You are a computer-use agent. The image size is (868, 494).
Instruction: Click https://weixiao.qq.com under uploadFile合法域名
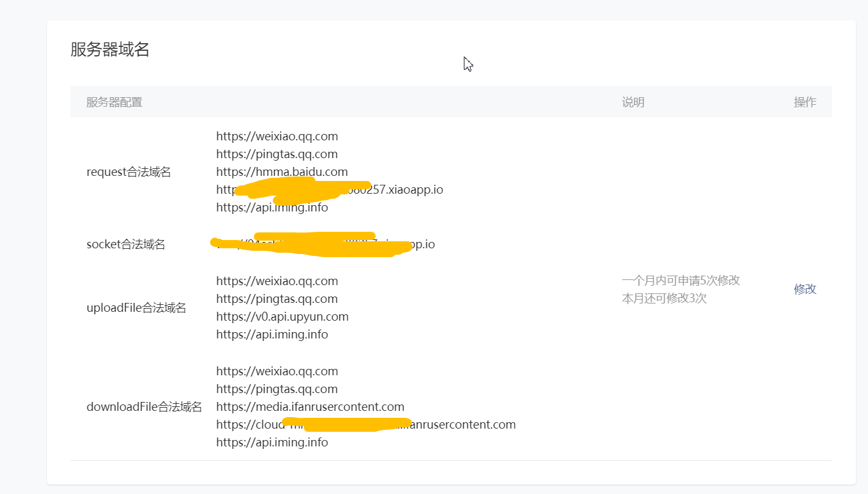277,281
